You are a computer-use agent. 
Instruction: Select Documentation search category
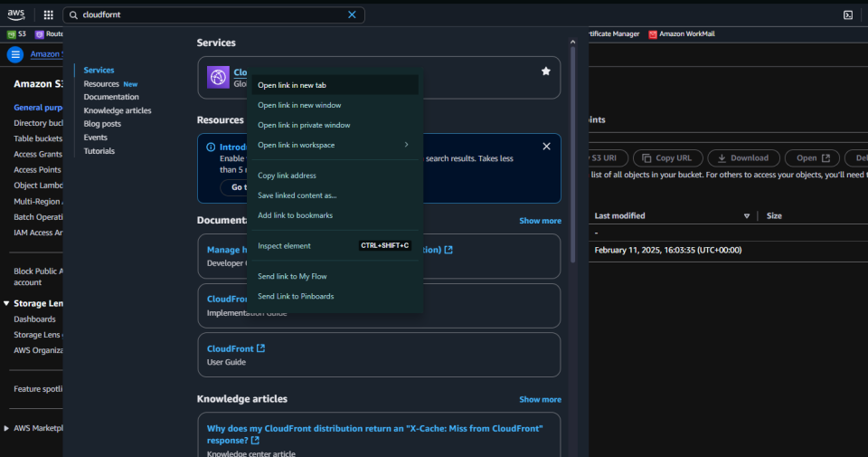pos(111,97)
